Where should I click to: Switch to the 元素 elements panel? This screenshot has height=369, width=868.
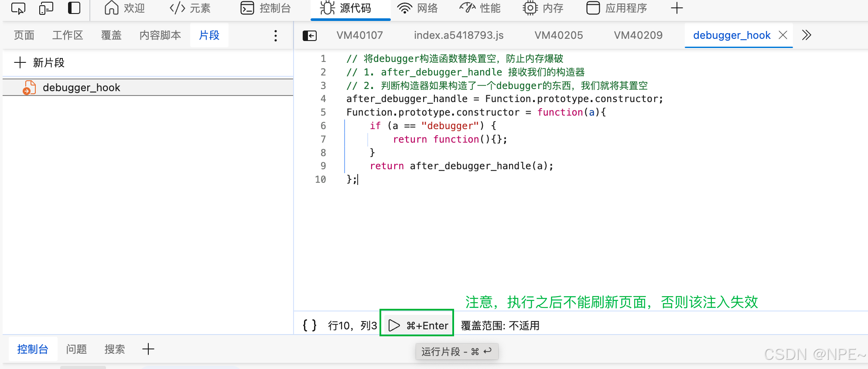pyautogui.click(x=190, y=8)
